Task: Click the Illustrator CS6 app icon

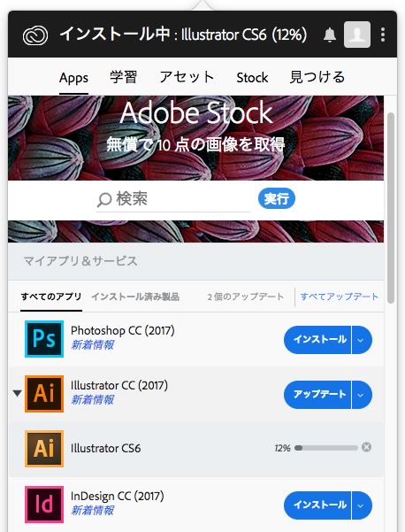Action: point(44,449)
